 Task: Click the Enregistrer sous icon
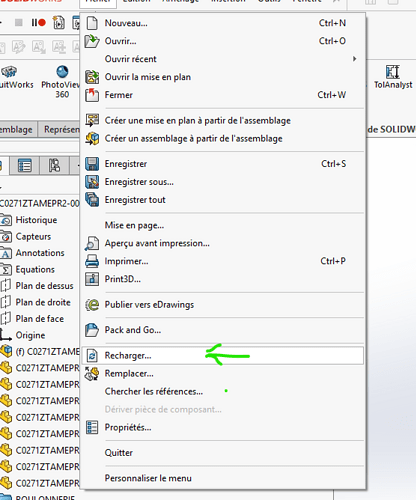pos(92,182)
